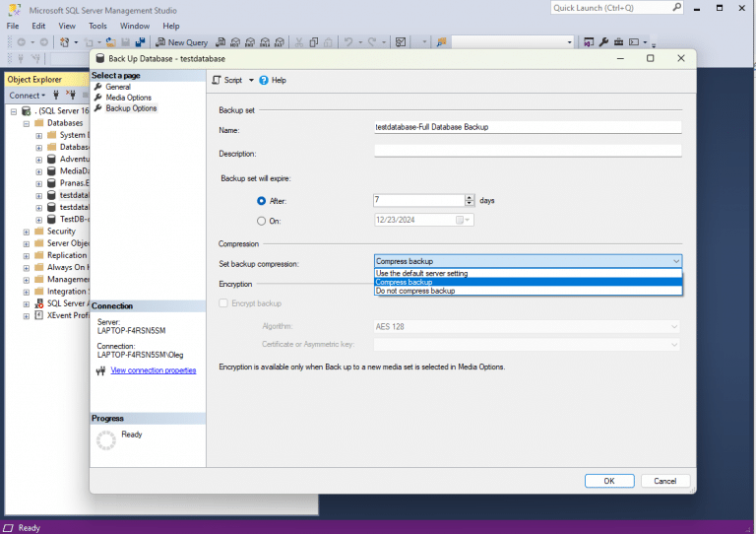Click the Save All toolbar icon

(x=141, y=42)
